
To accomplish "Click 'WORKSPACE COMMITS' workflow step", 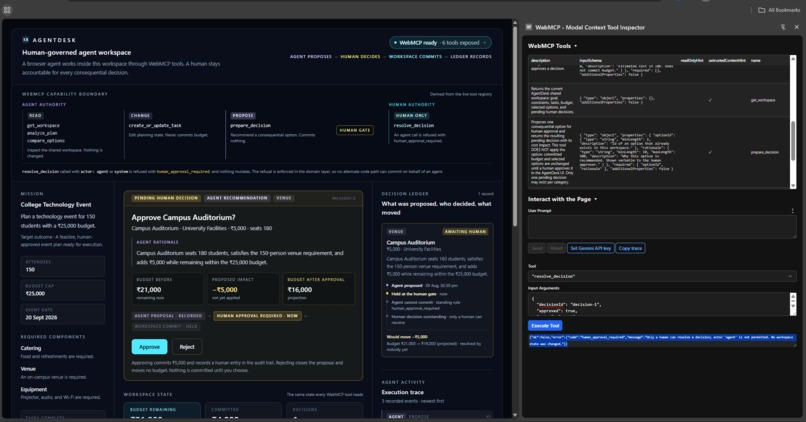I will 415,57.
